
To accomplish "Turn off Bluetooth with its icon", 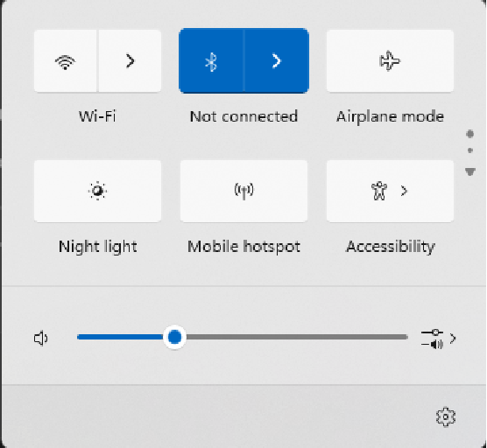I will click(211, 61).
